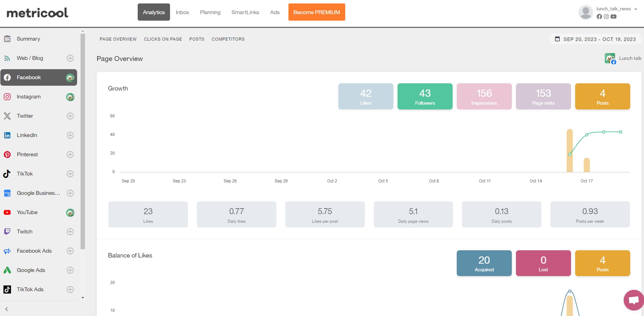Click the sidebar scroll down arrow
This screenshot has width=644, height=316.
coord(83,298)
